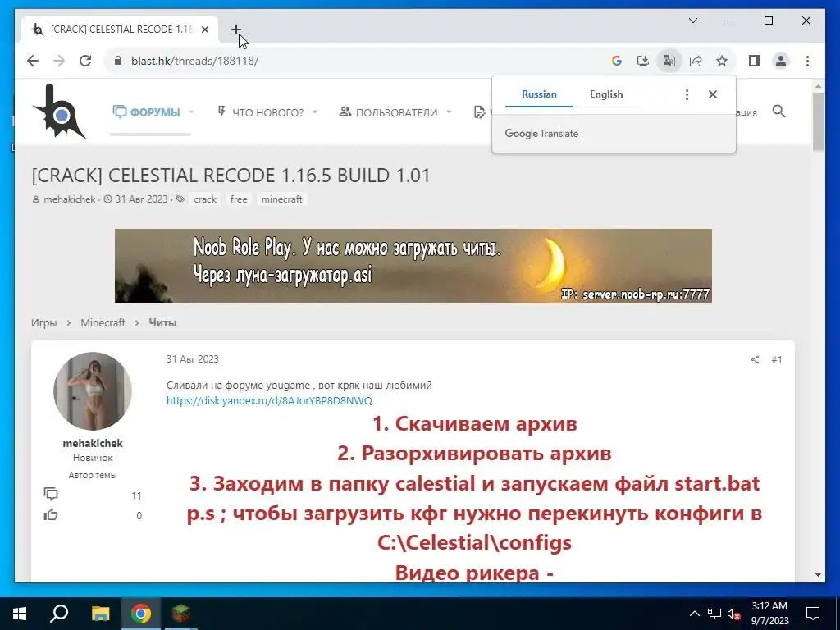Click the thread date 31 Авг 2023
Image resolution: width=840 pixels, height=630 pixels.
[x=141, y=199]
